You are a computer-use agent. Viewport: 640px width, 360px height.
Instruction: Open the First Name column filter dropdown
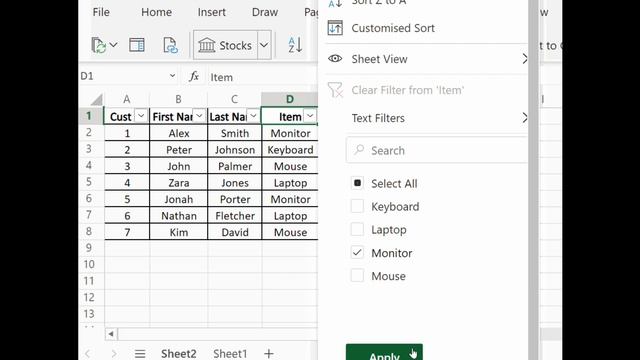coord(199,116)
